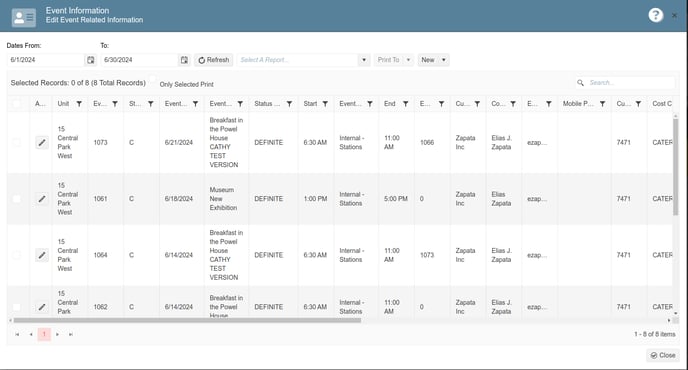
Task: Edit event 1073 with pencil icon
Action: (x=42, y=142)
